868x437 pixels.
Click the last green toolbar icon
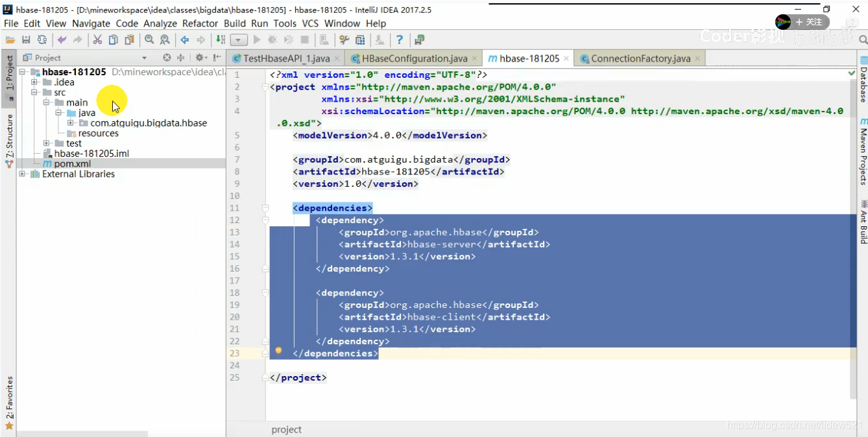click(420, 40)
